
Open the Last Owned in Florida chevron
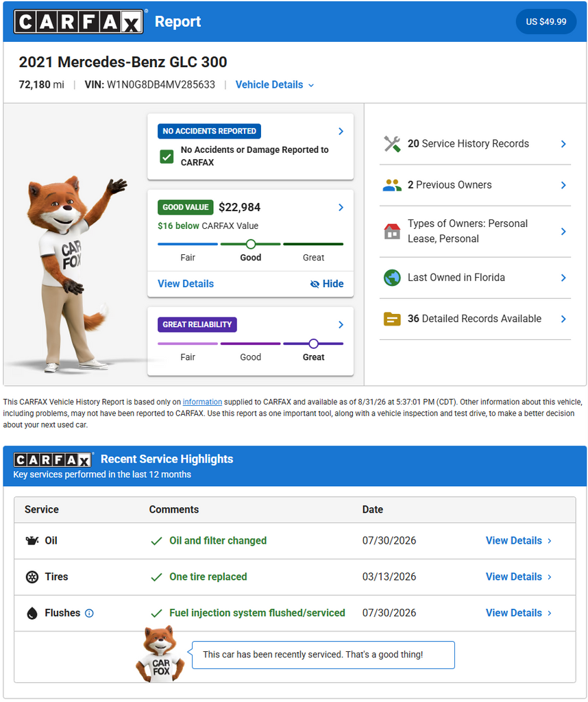564,278
